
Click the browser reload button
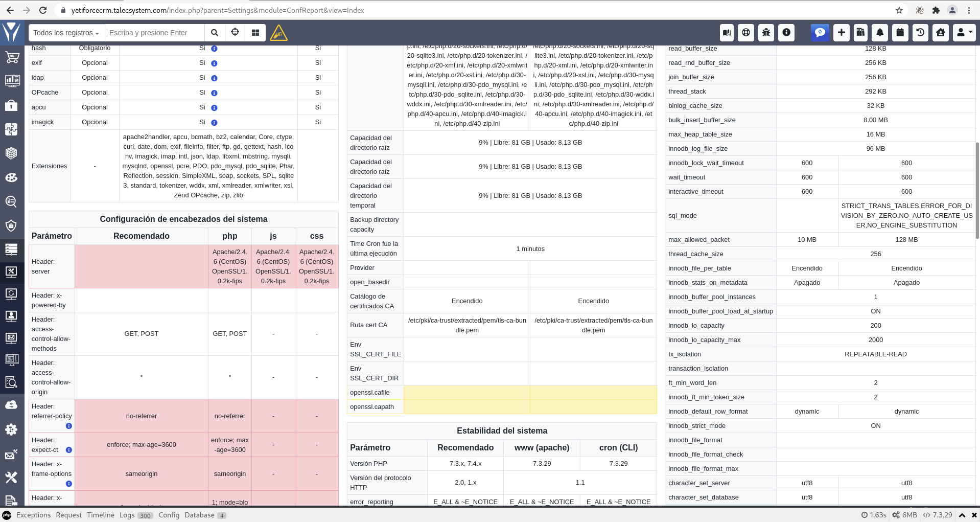(43, 10)
